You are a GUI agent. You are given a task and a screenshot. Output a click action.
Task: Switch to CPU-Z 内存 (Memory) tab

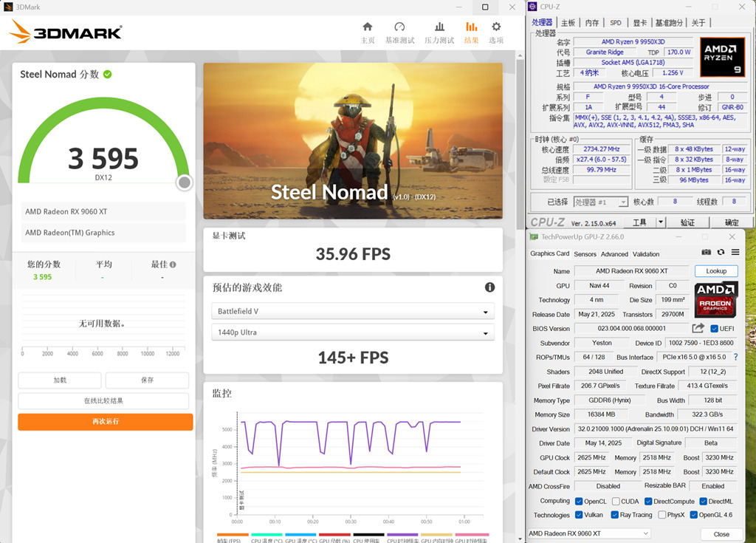pyautogui.click(x=592, y=23)
